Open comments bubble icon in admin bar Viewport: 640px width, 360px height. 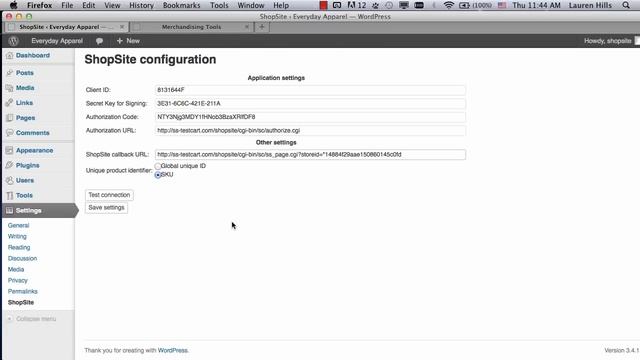pyautogui.click(x=99, y=41)
